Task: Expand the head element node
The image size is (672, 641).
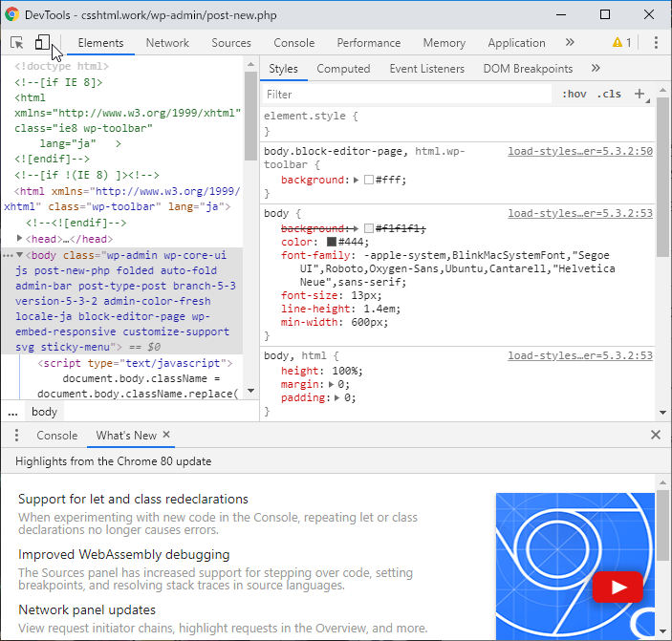Action: [x=19, y=238]
